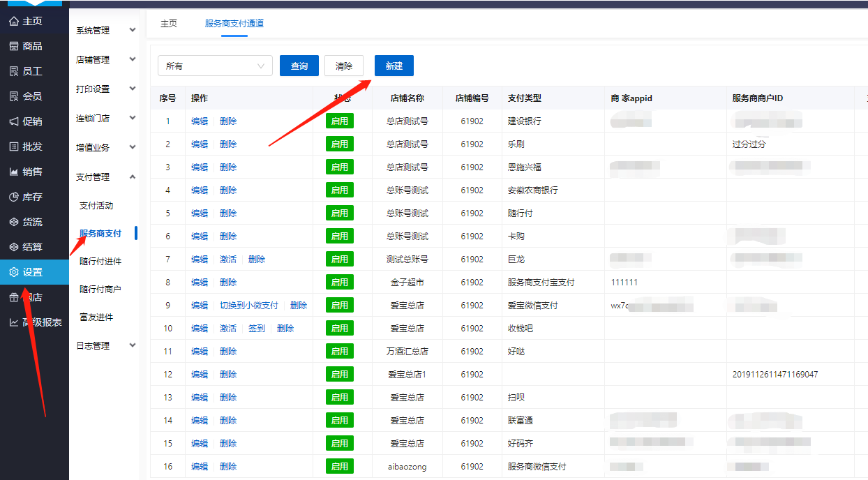Switch to the 主页 tab
Screen dimensions: 868x480
pyautogui.click(x=169, y=24)
